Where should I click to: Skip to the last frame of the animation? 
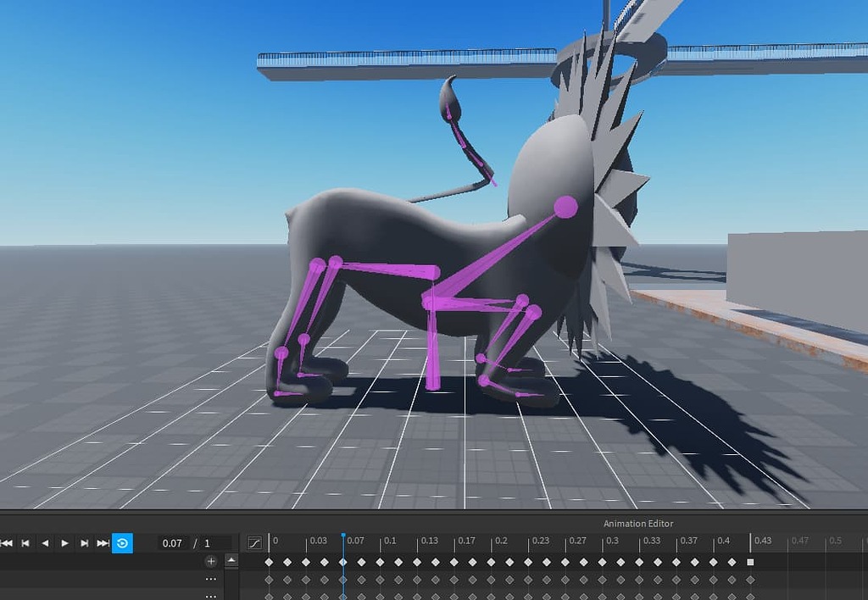(103, 543)
